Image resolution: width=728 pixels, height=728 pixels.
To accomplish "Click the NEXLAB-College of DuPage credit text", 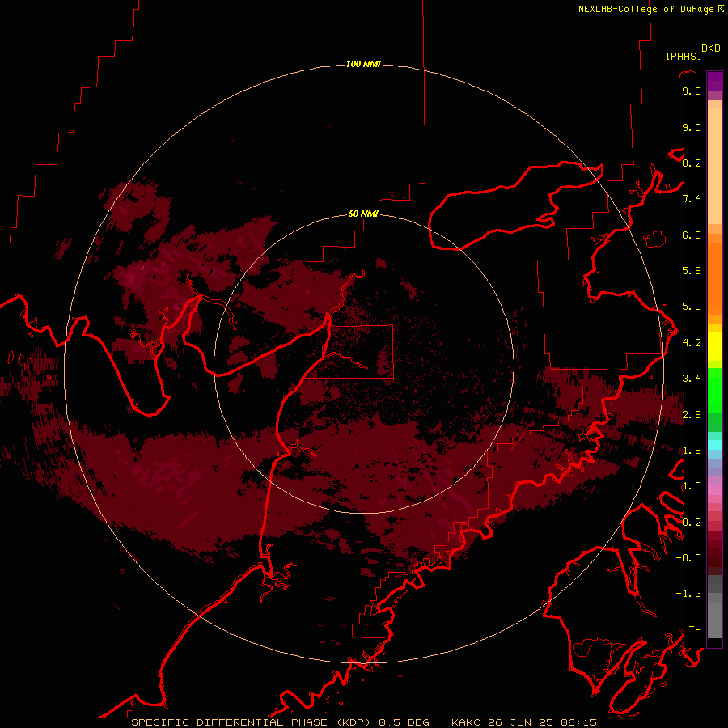I will click(651, 9).
